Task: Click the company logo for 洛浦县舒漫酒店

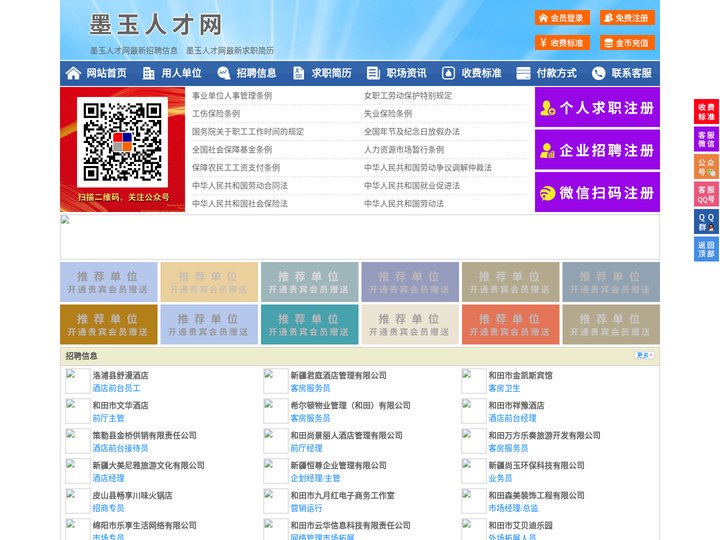Action: coord(77,381)
